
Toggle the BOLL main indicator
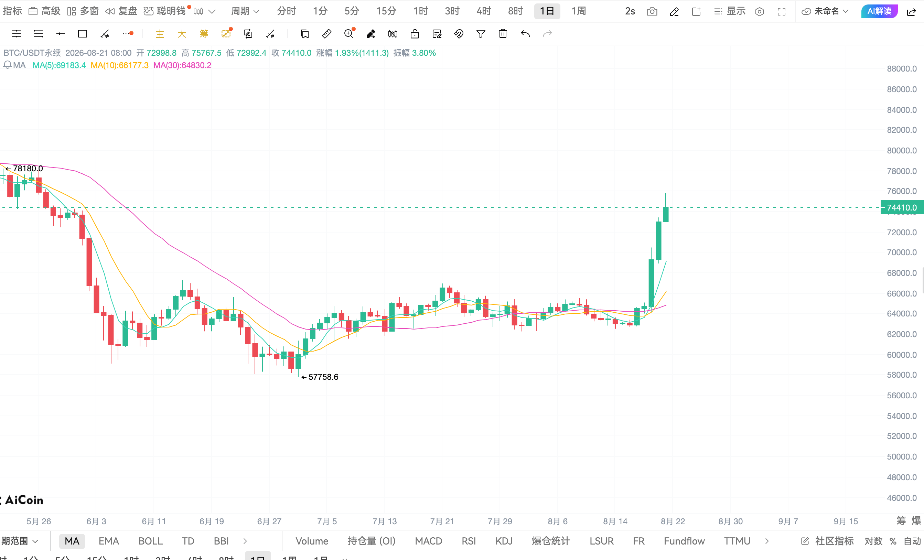(x=150, y=541)
